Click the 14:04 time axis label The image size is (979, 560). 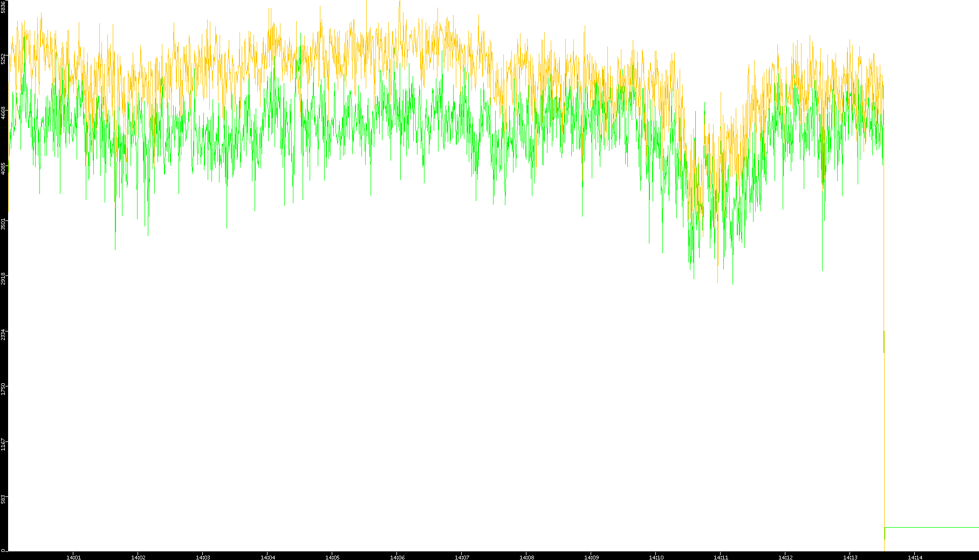click(268, 557)
